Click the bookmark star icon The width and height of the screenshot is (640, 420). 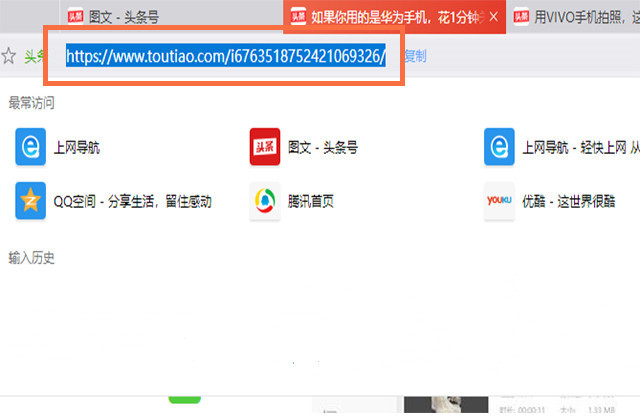coord(8,56)
